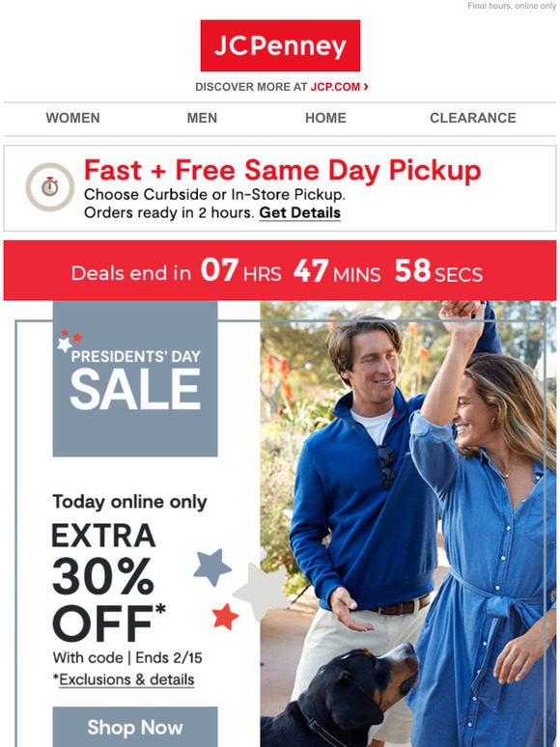Click the red chevron after JCP.COM
This screenshot has width=560, height=747.
[x=366, y=86]
